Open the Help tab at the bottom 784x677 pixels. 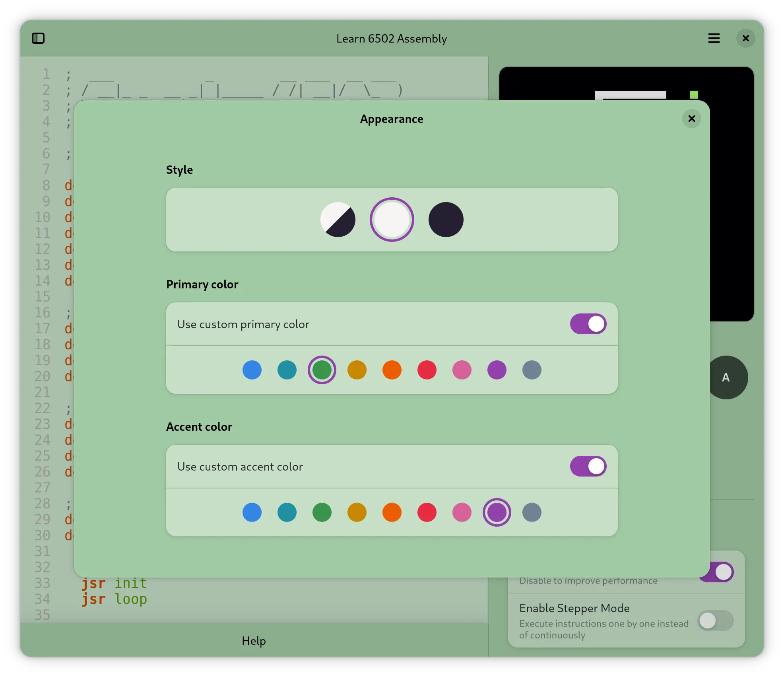click(x=254, y=640)
